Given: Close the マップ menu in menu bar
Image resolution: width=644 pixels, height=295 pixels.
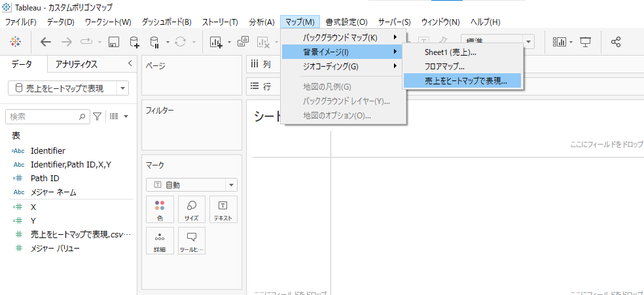Looking at the screenshot, I should click(300, 22).
